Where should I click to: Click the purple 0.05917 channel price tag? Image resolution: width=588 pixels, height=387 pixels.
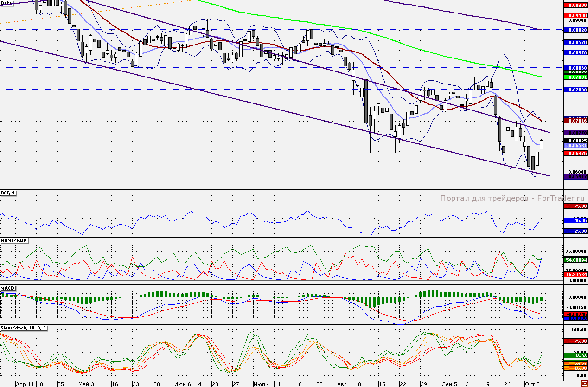pos(575,177)
